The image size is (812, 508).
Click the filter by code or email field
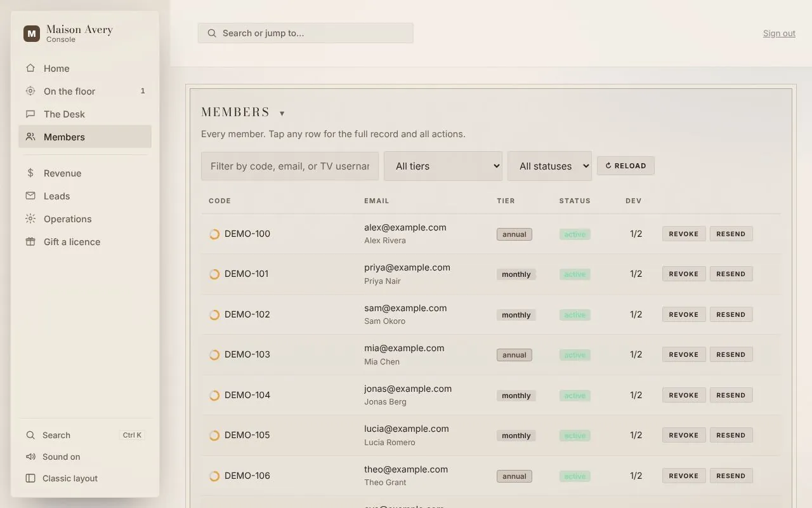[290, 166]
